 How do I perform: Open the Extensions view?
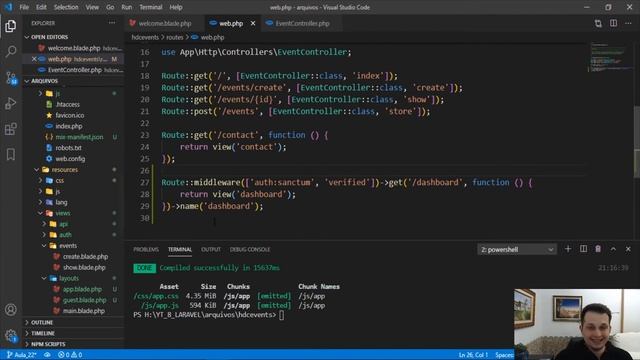click(11, 129)
